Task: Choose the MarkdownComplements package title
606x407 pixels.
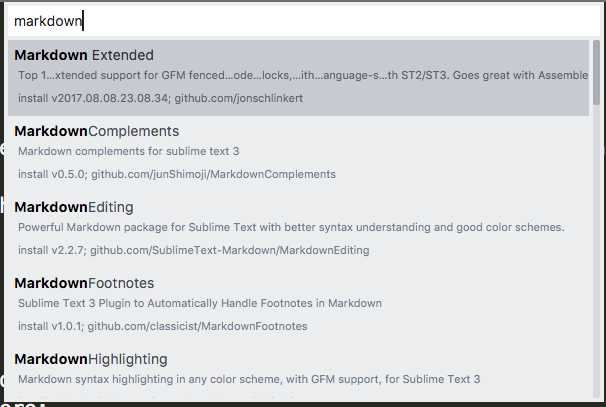Action: pos(97,131)
